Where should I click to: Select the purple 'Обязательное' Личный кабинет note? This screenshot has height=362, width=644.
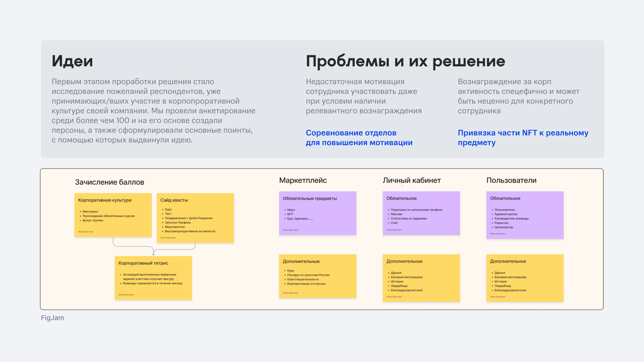click(421, 213)
